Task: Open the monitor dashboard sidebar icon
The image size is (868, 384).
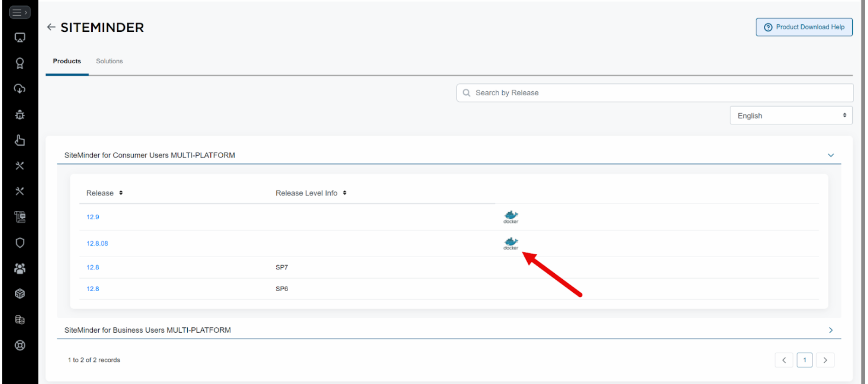Action: click(x=20, y=38)
